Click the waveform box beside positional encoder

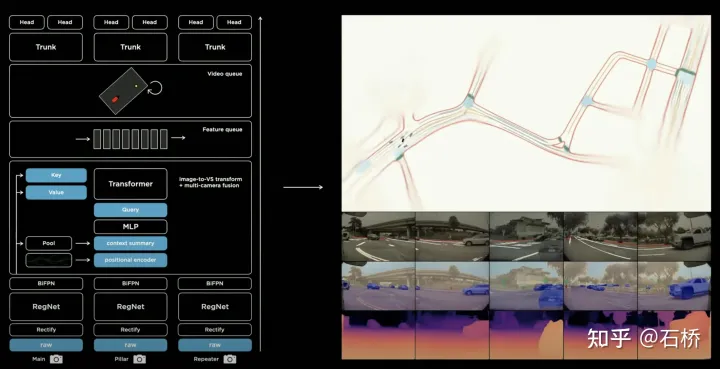(x=49, y=260)
